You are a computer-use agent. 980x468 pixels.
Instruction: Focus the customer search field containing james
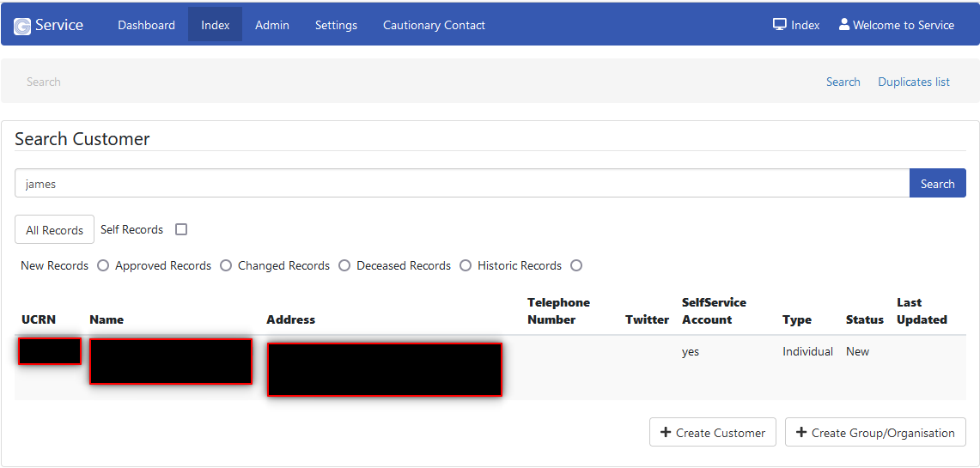(462, 183)
